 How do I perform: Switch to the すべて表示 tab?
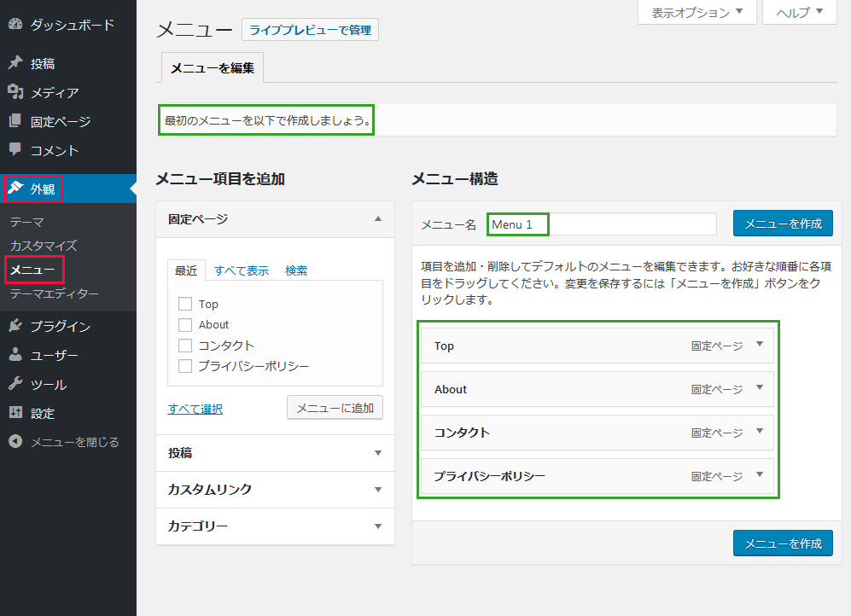(x=241, y=270)
